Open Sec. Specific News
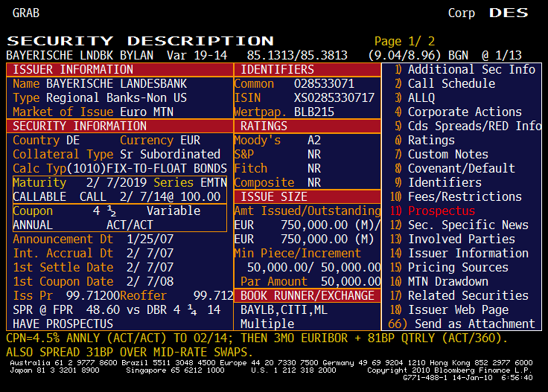Viewport: 548px width, 392px height. coord(468,225)
